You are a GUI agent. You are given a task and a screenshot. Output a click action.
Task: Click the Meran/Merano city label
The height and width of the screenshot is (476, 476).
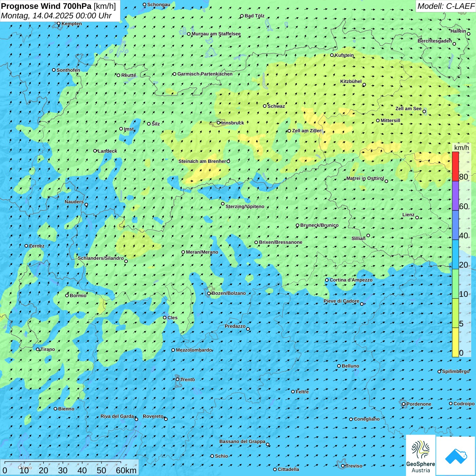click(x=202, y=252)
